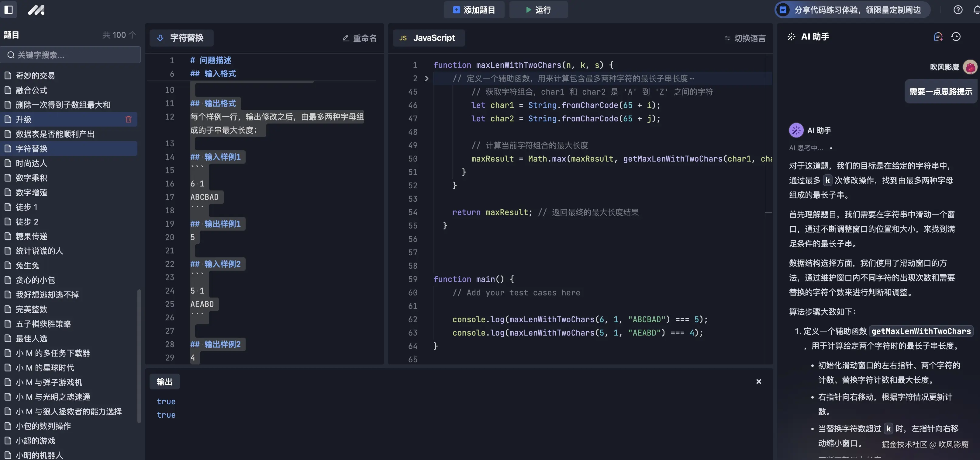Click the download icon beside 字符替换 title
The height and width of the screenshot is (460, 980).
pyautogui.click(x=160, y=38)
